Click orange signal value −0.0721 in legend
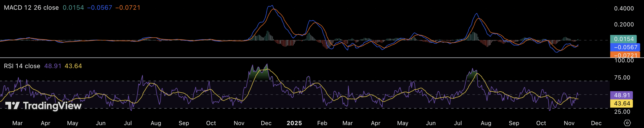The image size is (644, 128). pos(128,8)
